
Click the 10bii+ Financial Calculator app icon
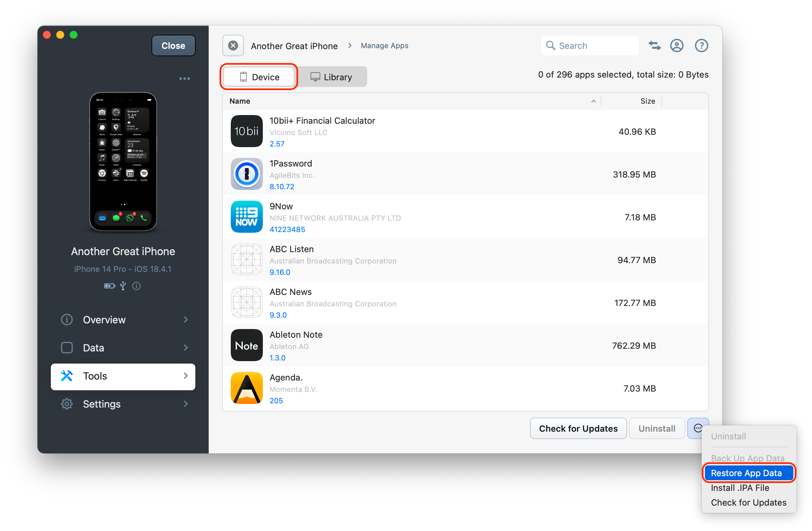[x=247, y=131]
